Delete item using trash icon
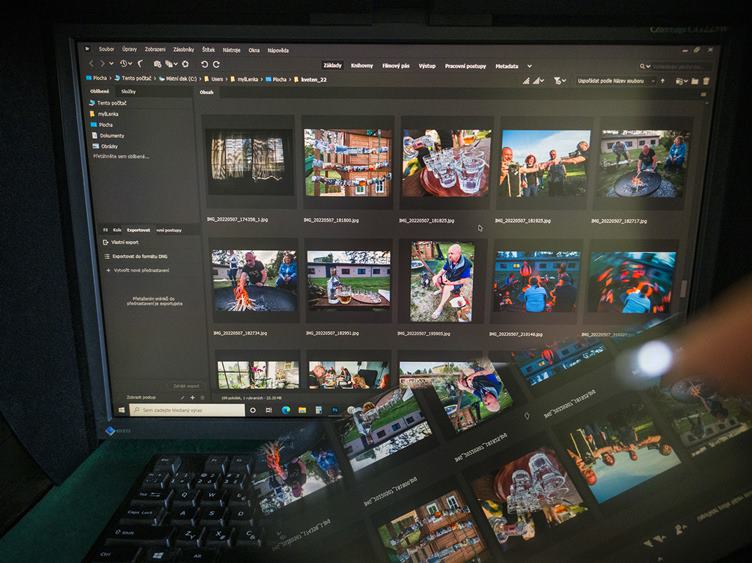This screenshot has height=563, width=752. 706,82
